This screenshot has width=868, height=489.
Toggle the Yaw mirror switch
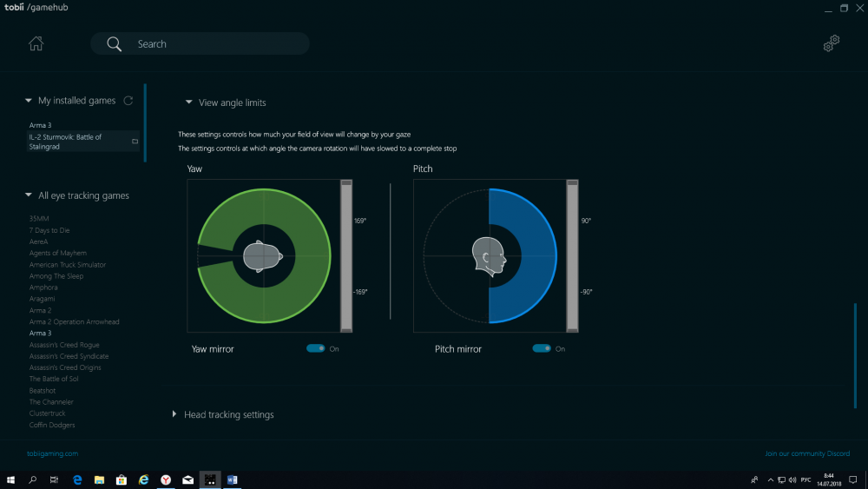click(x=316, y=348)
